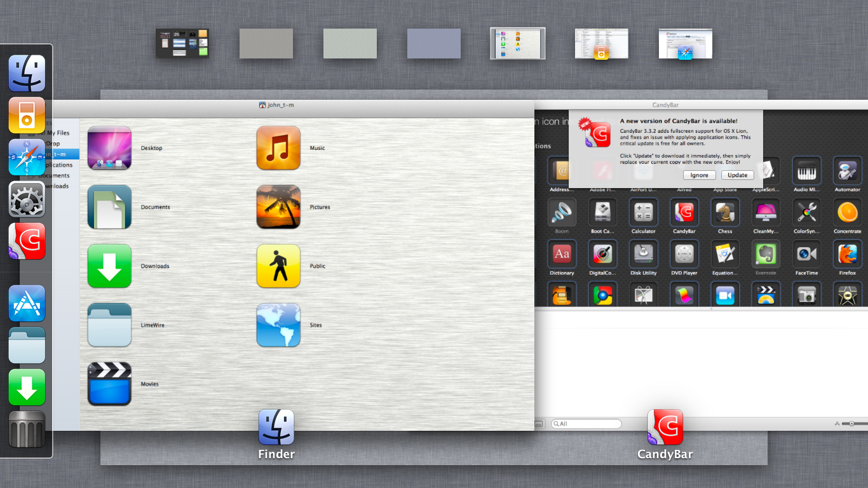The image size is (868, 488).
Task: Click Ignore in the CandyBar update dialog
Action: [x=700, y=175]
